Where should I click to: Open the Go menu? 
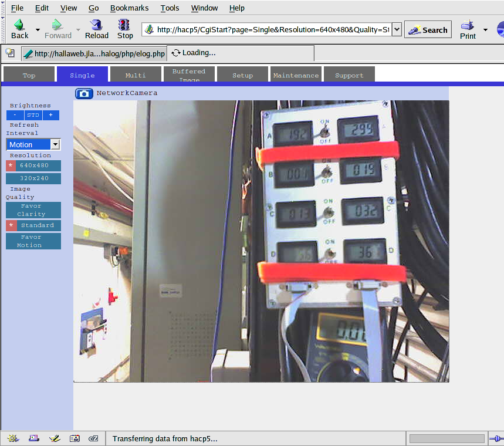tap(93, 8)
